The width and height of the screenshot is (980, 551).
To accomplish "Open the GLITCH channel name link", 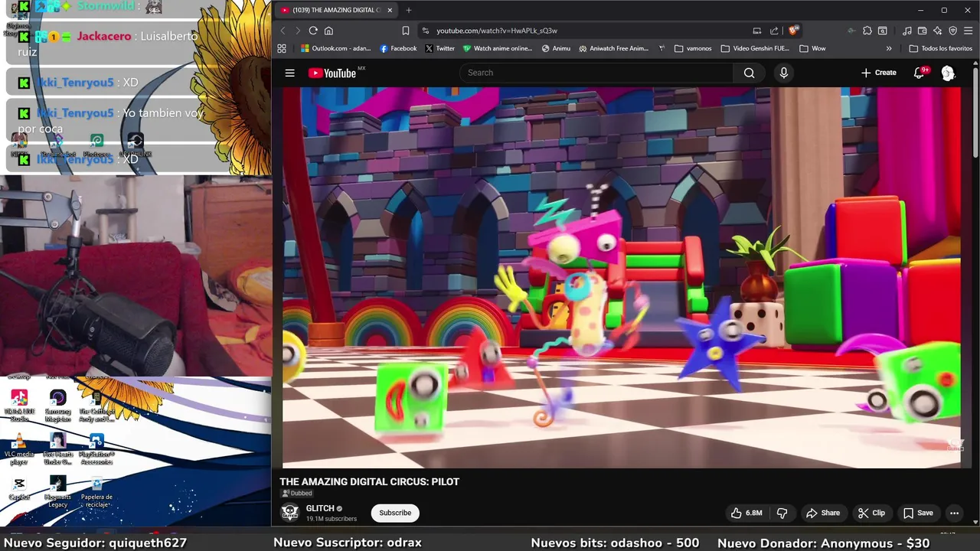I will pos(320,508).
